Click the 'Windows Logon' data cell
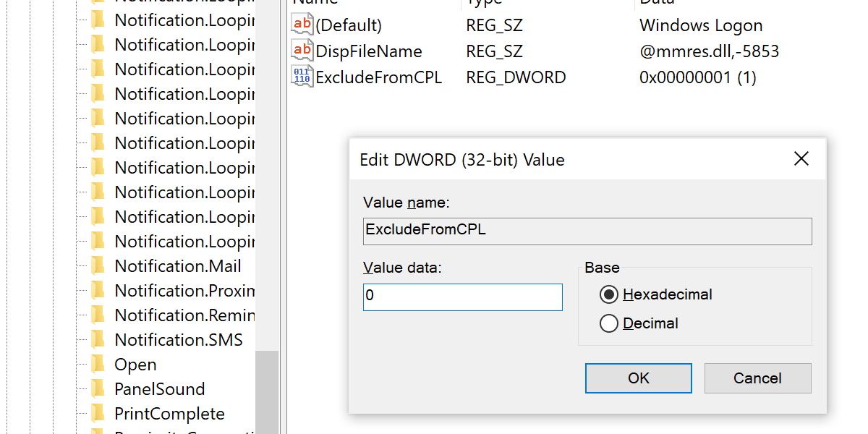 [x=701, y=25]
